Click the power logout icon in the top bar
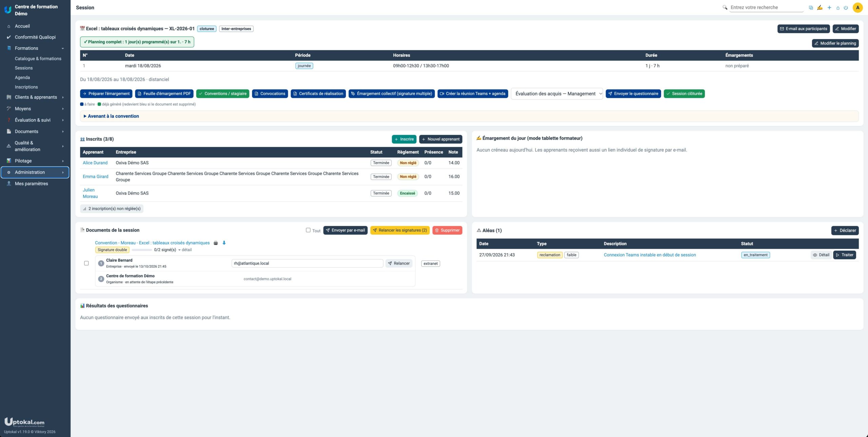The image size is (868, 437). [846, 7]
